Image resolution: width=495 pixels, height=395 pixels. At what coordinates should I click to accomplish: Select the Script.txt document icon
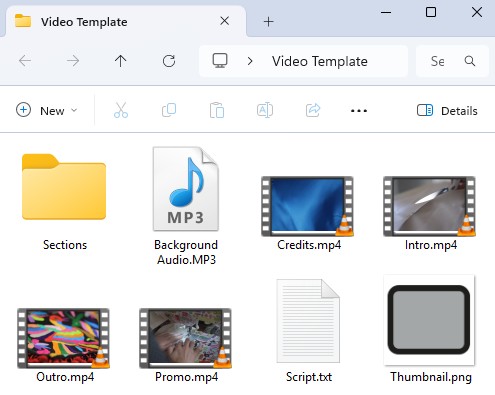coord(308,321)
